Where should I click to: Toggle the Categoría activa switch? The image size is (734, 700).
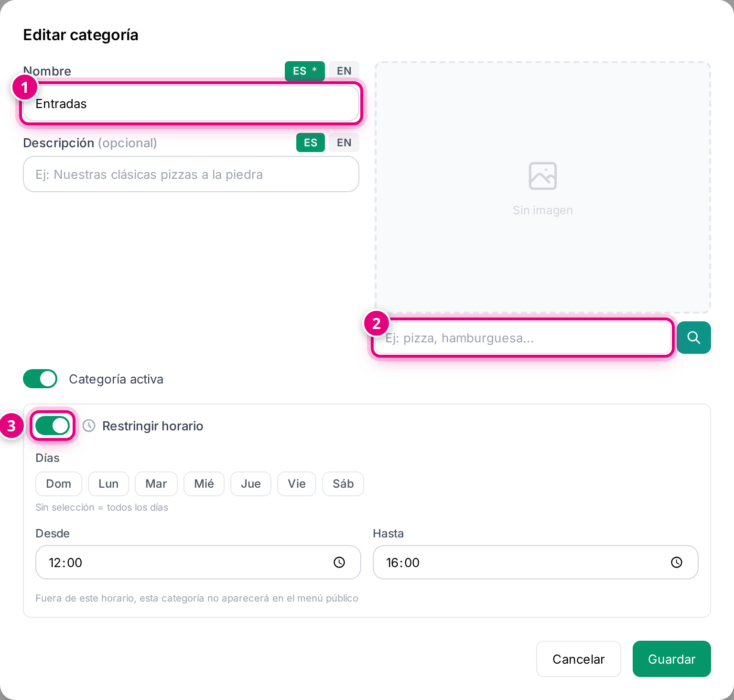tap(40, 379)
